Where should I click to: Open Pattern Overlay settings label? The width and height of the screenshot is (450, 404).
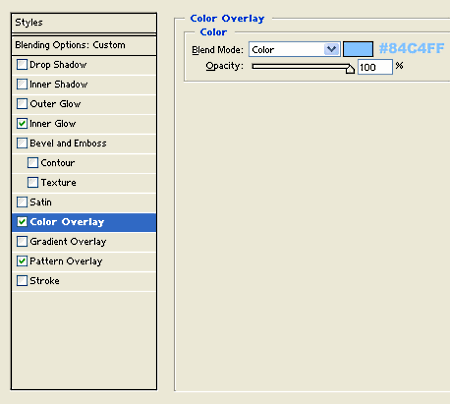tap(66, 261)
